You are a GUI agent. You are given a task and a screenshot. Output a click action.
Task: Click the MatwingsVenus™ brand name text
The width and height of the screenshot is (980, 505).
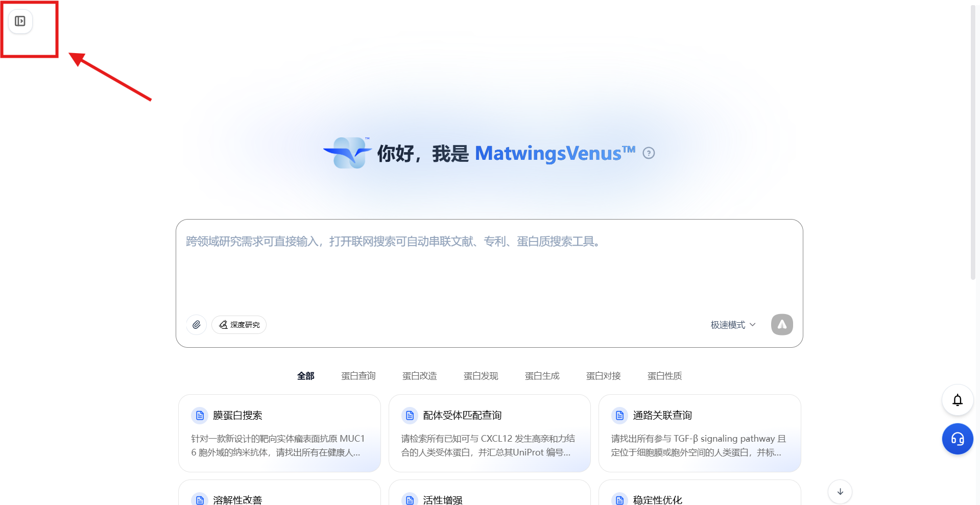click(555, 153)
